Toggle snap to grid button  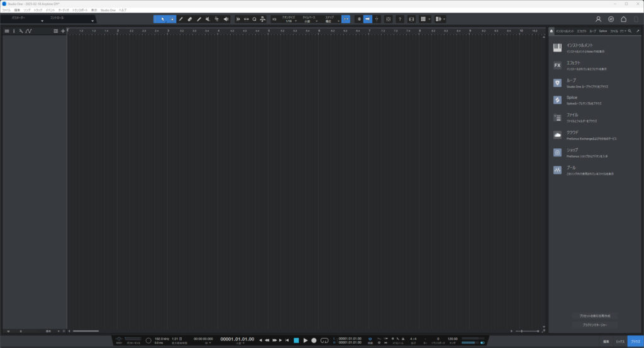(345, 19)
